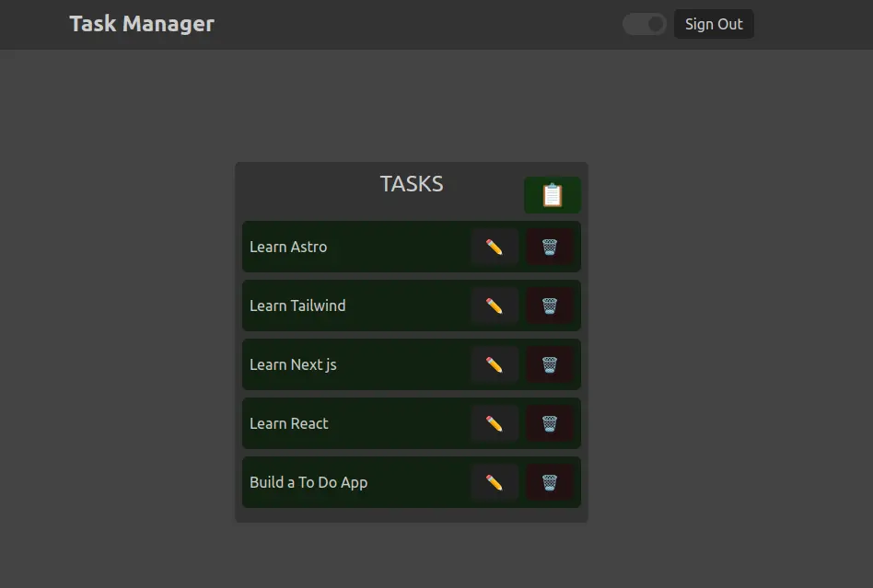Edit the Learn React task
The width and height of the screenshot is (873, 588).
pyautogui.click(x=495, y=423)
